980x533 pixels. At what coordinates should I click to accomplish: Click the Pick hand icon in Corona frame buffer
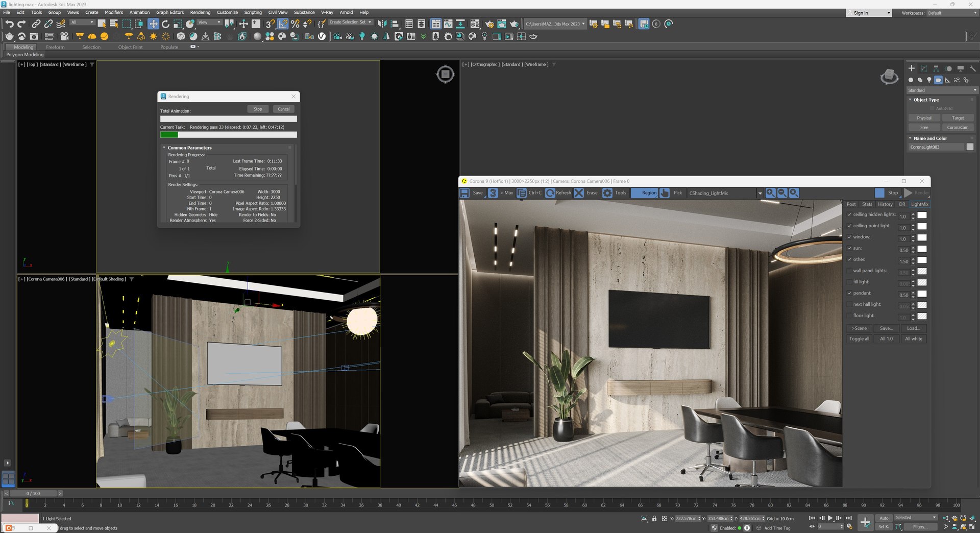665,193
